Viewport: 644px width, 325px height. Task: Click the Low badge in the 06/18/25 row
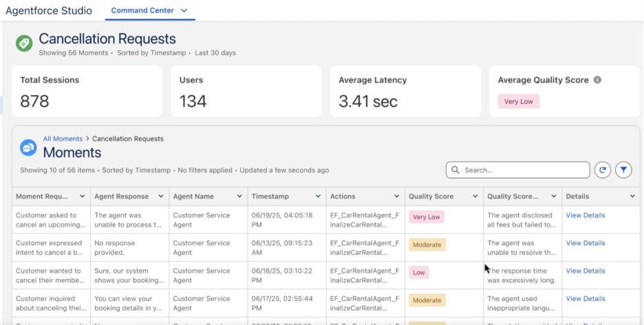(x=418, y=273)
